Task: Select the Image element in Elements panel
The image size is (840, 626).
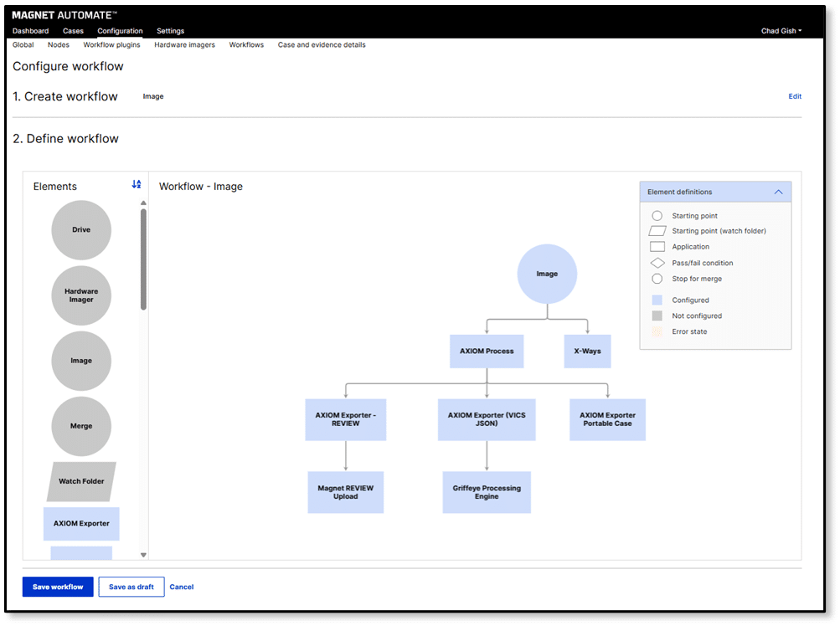Action: (81, 361)
